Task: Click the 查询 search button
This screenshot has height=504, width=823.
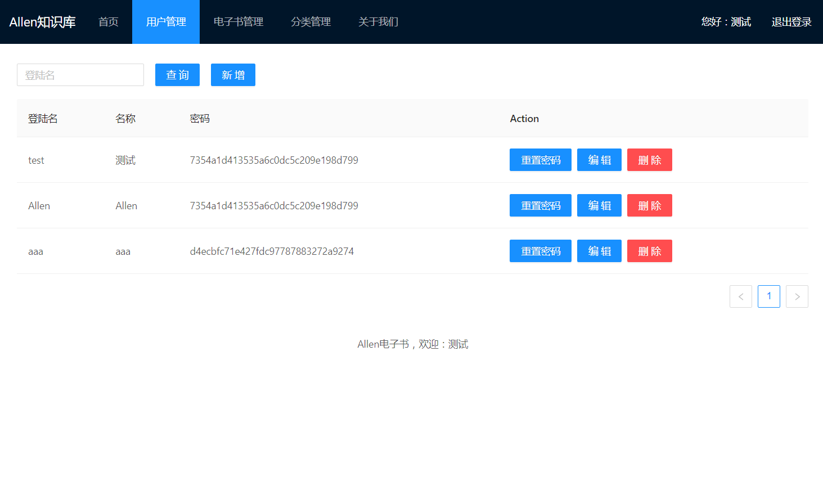Action: click(x=177, y=75)
